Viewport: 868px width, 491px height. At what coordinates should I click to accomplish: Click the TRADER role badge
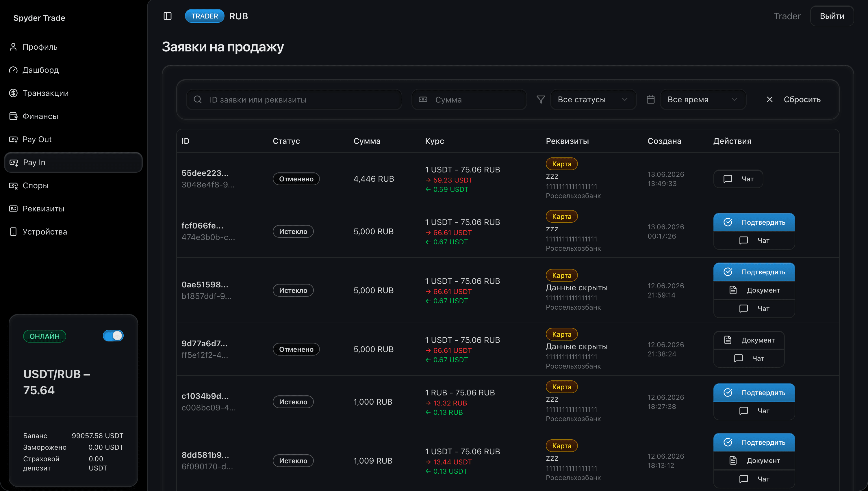[x=205, y=16]
